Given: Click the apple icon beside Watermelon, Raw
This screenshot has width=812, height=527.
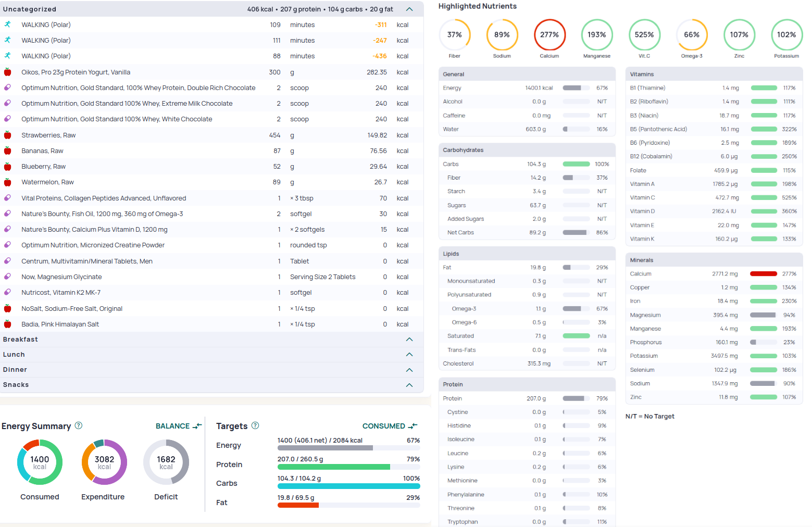Looking at the screenshot, I should point(7,182).
